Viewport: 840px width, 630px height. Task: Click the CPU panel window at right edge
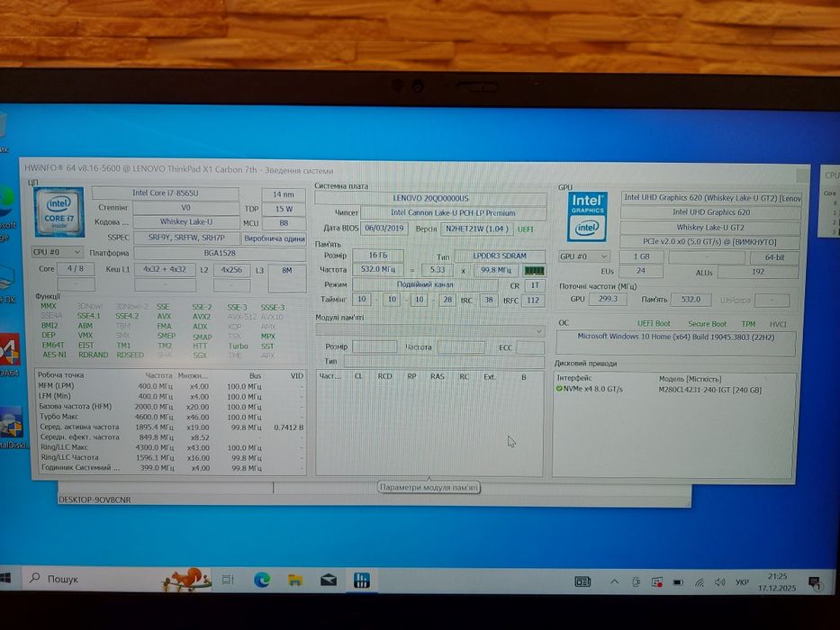tap(830, 201)
